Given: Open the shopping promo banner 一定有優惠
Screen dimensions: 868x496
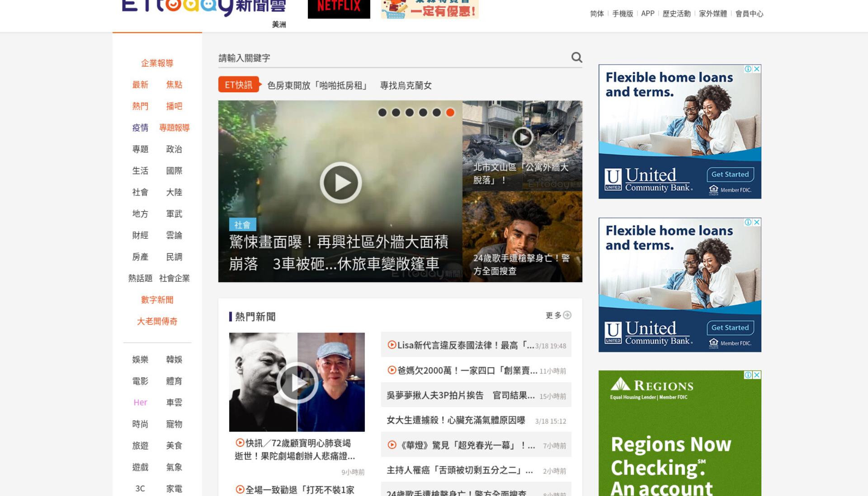Looking at the screenshot, I should [x=429, y=9].
